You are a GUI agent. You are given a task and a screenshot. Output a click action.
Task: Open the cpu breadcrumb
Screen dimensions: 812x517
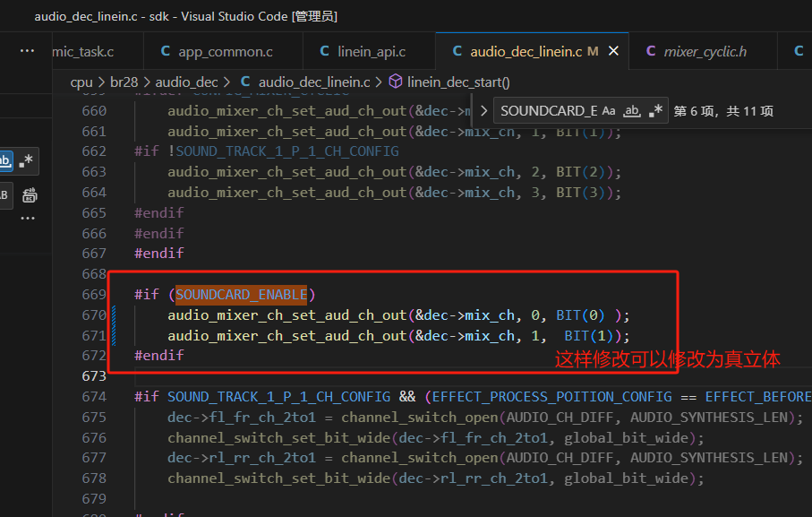(81, 82)
